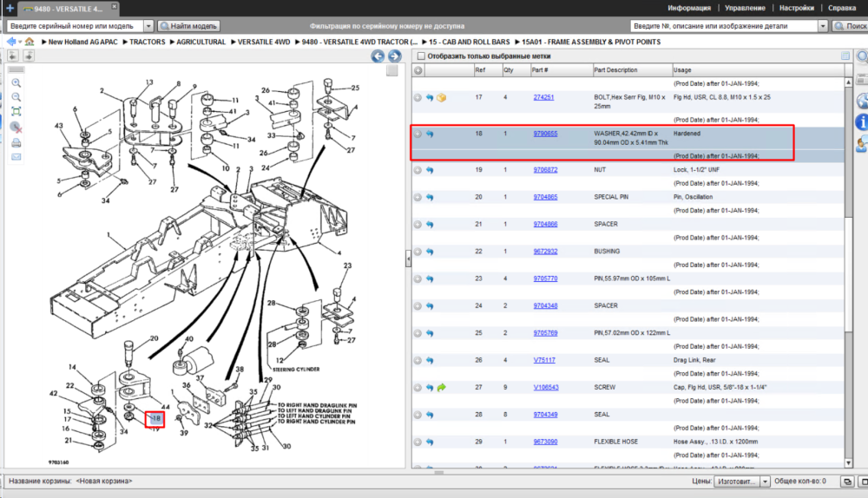Viewport: 868px width, 498px height.
Task: Click the blue arrow icon on FLEXIBLE HOSE row
Action: [430, 442]
